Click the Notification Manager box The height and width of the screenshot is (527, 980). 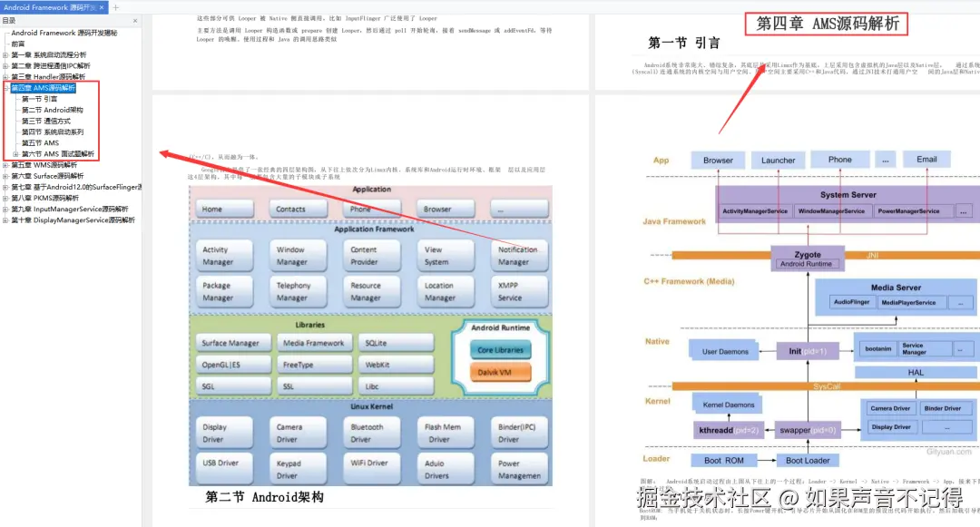tap(519, 256)
